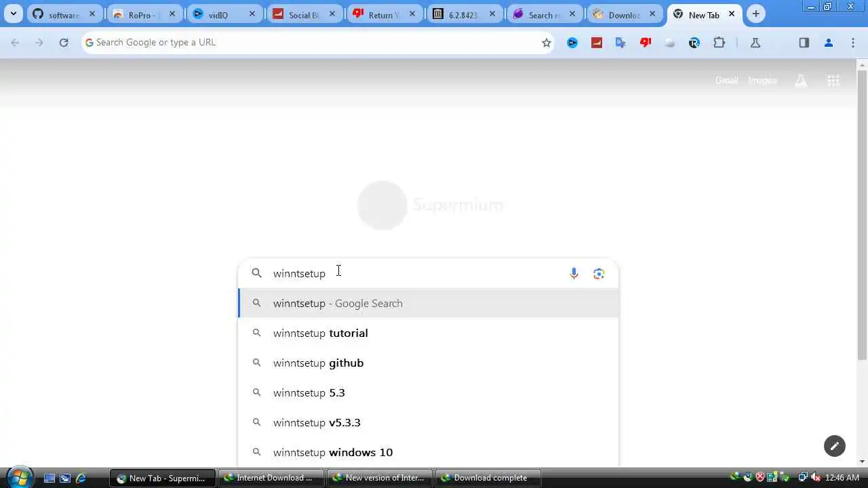Open 'New version of Inter...' taskbar window
The height and width of the screenshot is (488, 868).
380,478
